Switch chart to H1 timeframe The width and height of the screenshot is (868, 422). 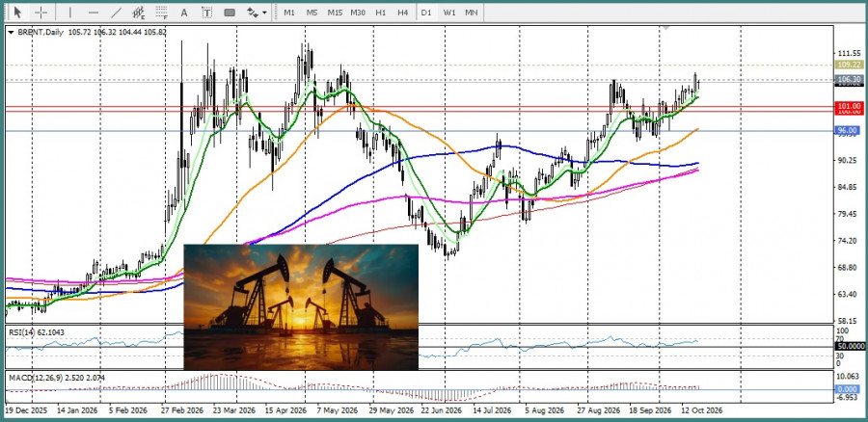click(x=380, y=13)
